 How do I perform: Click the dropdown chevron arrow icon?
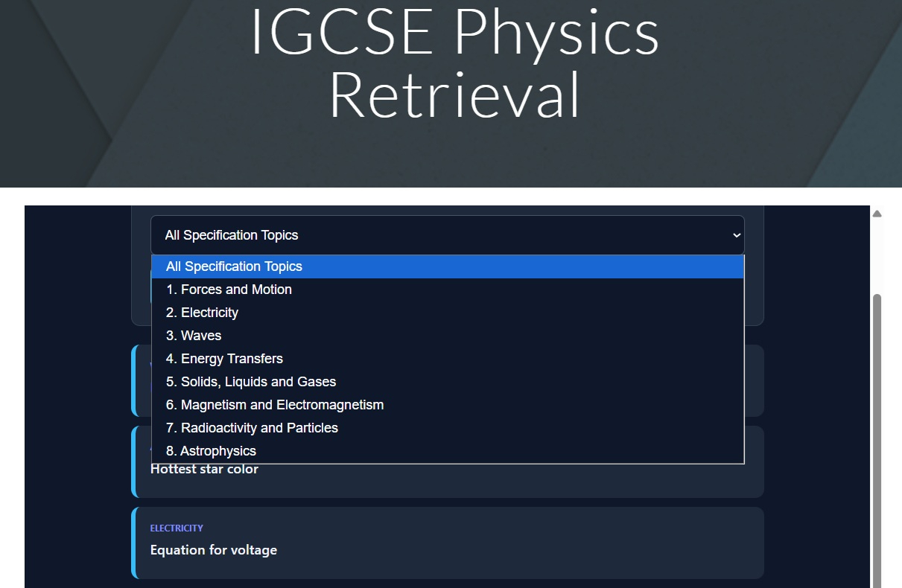[x=736, y=235]
